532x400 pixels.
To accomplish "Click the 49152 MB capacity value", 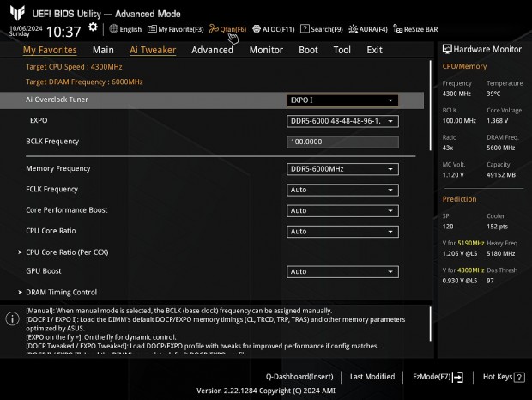I will click(501, 175).
